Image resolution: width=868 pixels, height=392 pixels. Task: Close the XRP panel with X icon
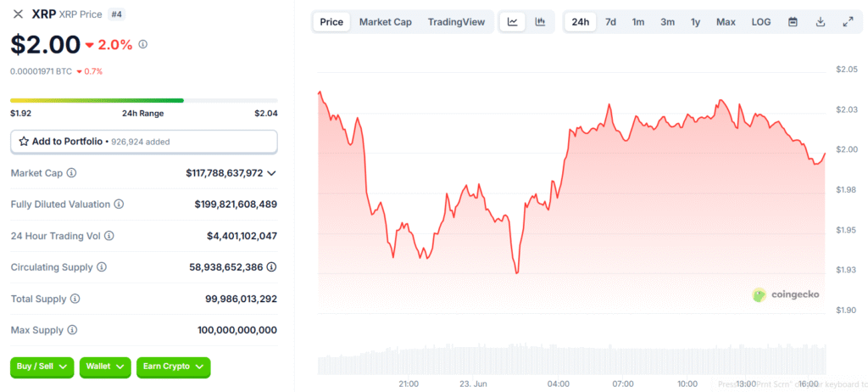tap(19, 14)
